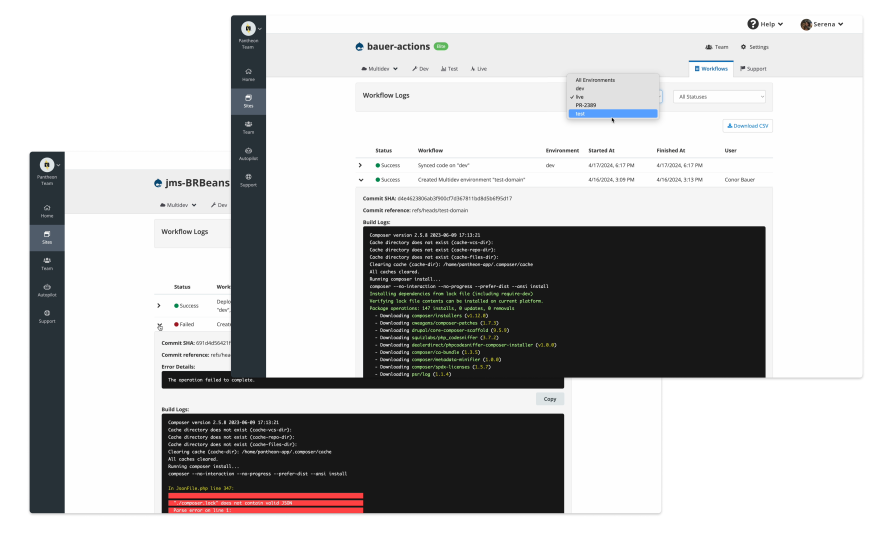890x534 pixels.
Task: Select checked 'live' environment option
Action: (x=613, y=97)
